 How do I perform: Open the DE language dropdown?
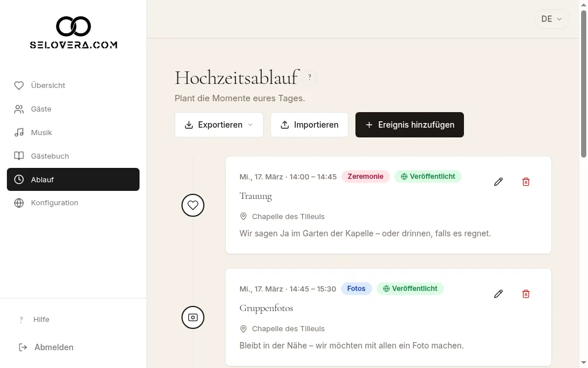click(552, 19)
